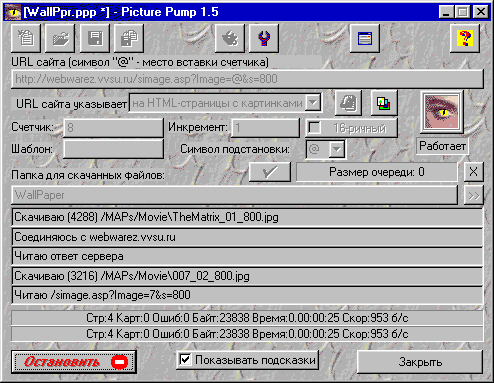Expand the Символ подстановки dropdown
This screenshot has height=383, width=494.
336,149
